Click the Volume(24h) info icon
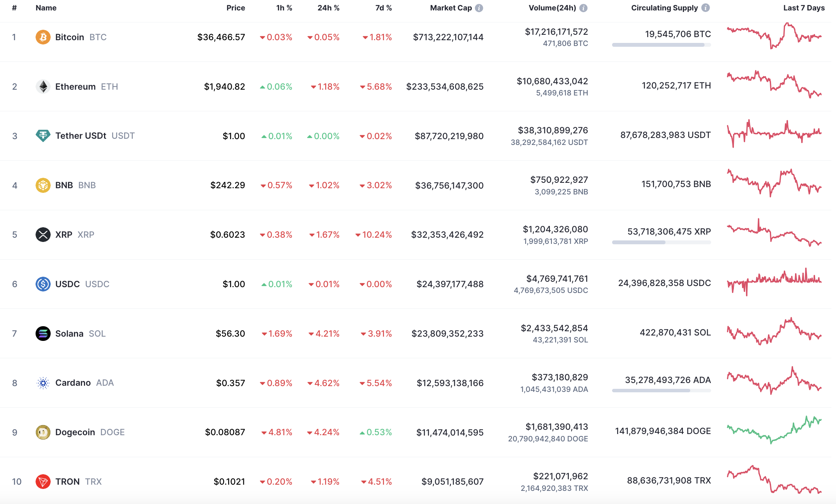Image resolution: width=836 pixels, height=504 pixels. [583, 8]
